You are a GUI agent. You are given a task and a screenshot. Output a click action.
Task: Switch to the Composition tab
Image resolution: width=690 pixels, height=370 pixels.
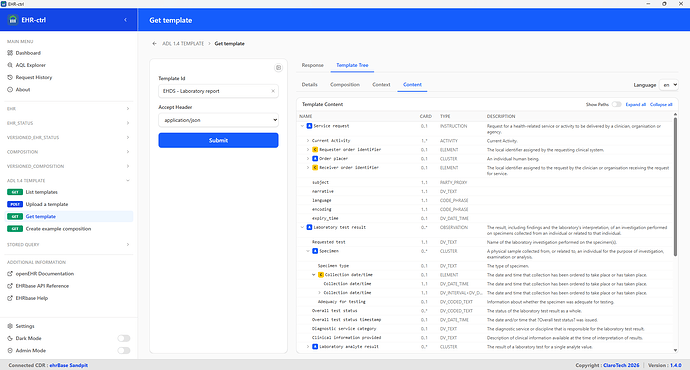[x=345, y=84]
